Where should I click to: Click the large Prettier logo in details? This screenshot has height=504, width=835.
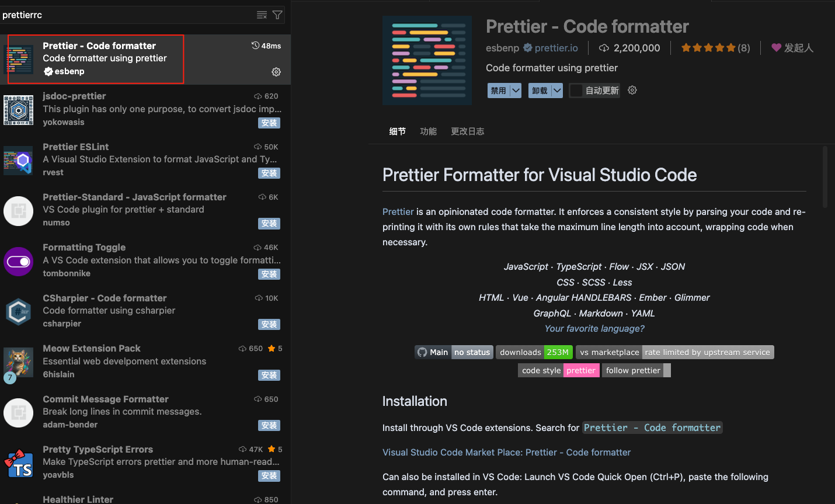(427, 60)
